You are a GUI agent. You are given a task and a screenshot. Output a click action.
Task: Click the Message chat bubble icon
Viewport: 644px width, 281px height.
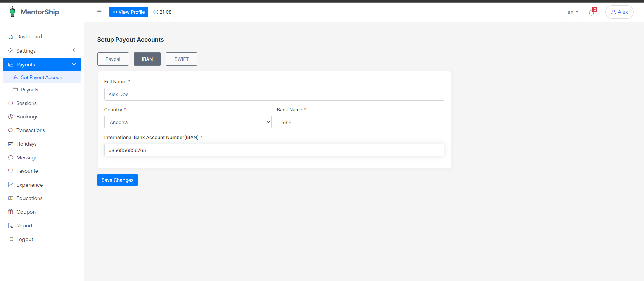11,158
